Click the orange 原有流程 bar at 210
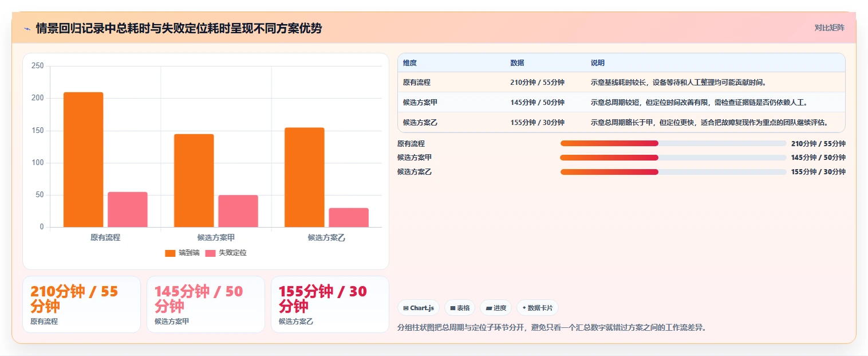Screen dimensions: 868x356 point(84,159)
